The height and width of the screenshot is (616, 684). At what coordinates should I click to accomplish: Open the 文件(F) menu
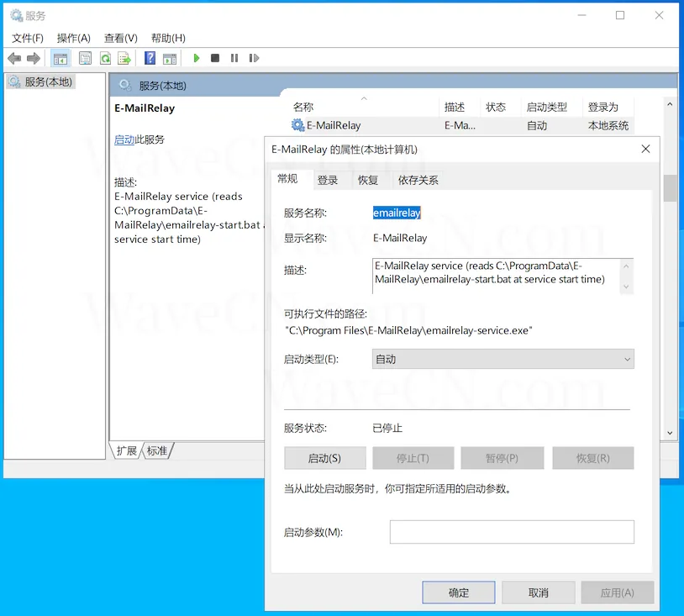(28, 39)
